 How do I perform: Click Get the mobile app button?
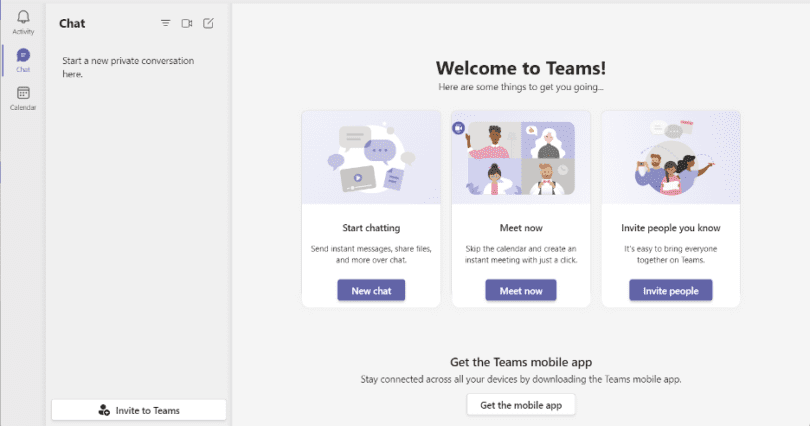(521, 405)
